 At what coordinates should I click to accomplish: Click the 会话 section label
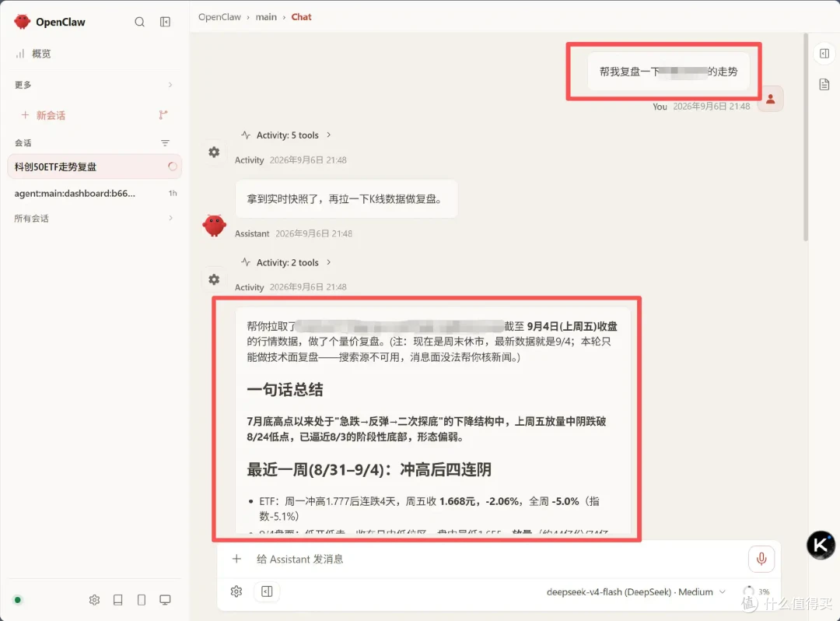tap(23, 143)
